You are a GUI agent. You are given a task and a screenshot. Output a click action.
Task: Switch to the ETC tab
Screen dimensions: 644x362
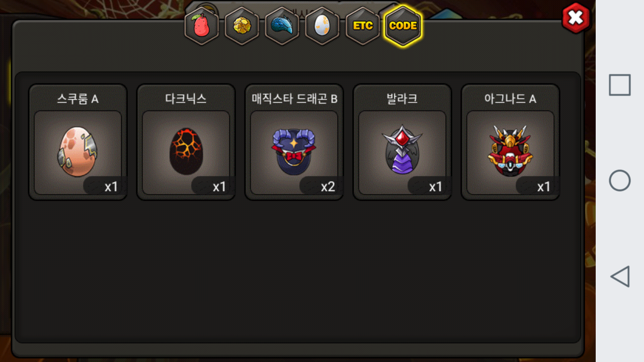pos(363,26)
